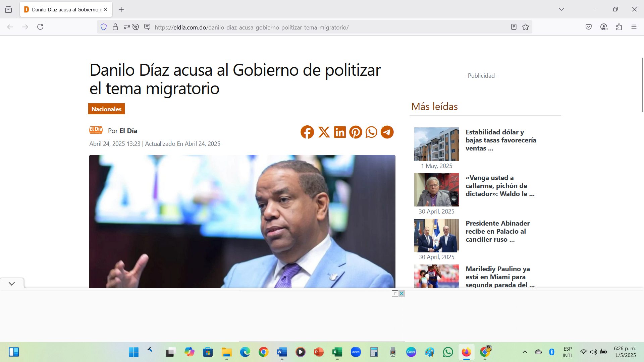This screenshot has width=644, height=362.
Task: View site security padlock info
Action: (115, 27)
